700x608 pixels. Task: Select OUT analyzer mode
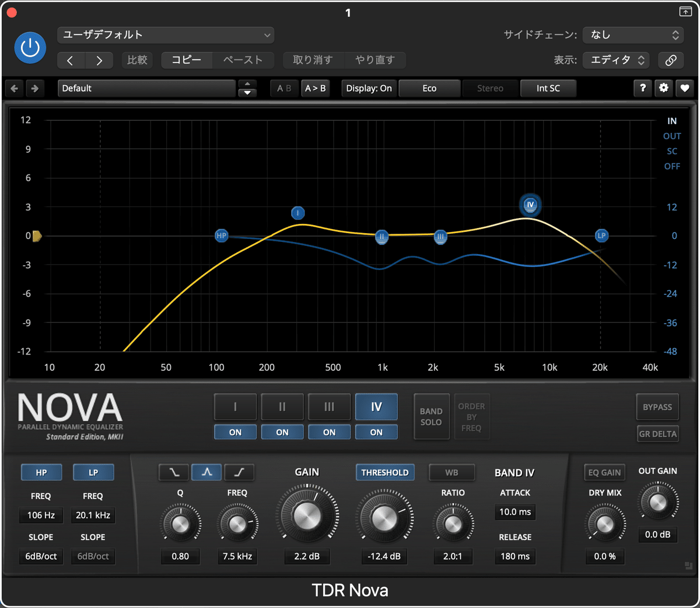(x=672, y=136)
